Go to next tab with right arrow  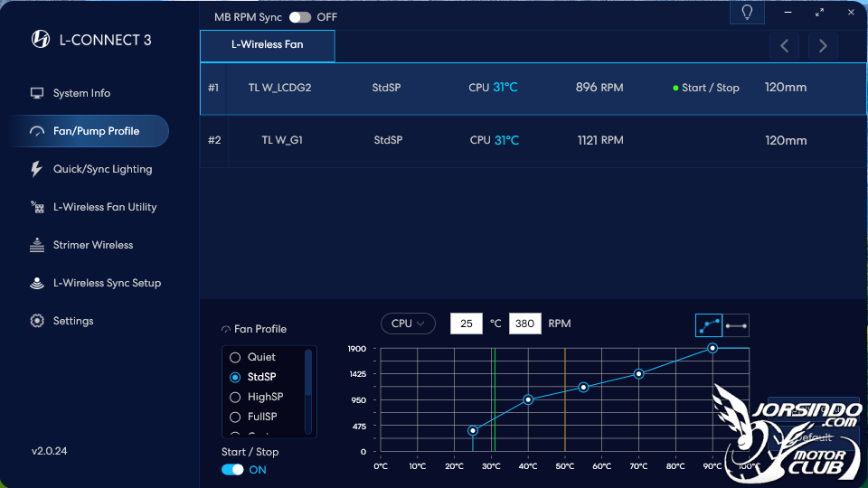point(823,46)
